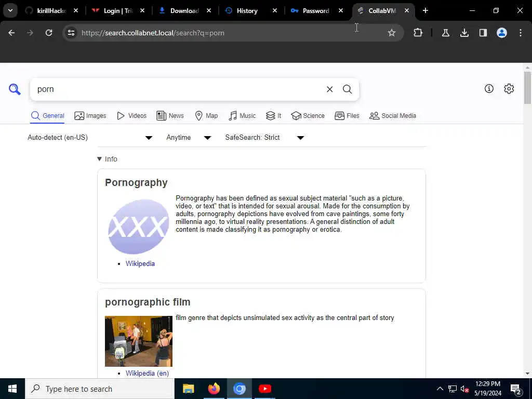Viewport: 532px width, 399px height.
Task: Open a new browser tab
Action: [x=425, y=10]
